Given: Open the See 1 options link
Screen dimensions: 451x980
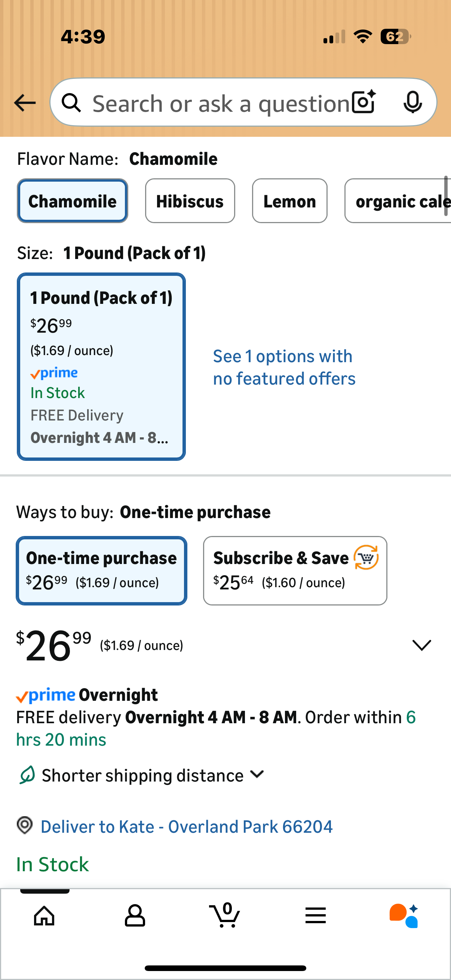Looking at the screenshot, I should [x=284, y=367].
